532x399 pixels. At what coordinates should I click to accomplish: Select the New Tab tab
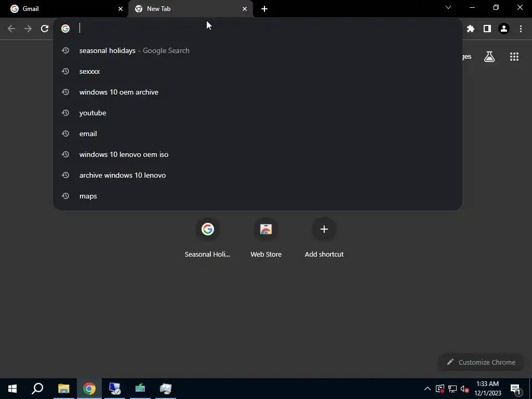(190, 9)
